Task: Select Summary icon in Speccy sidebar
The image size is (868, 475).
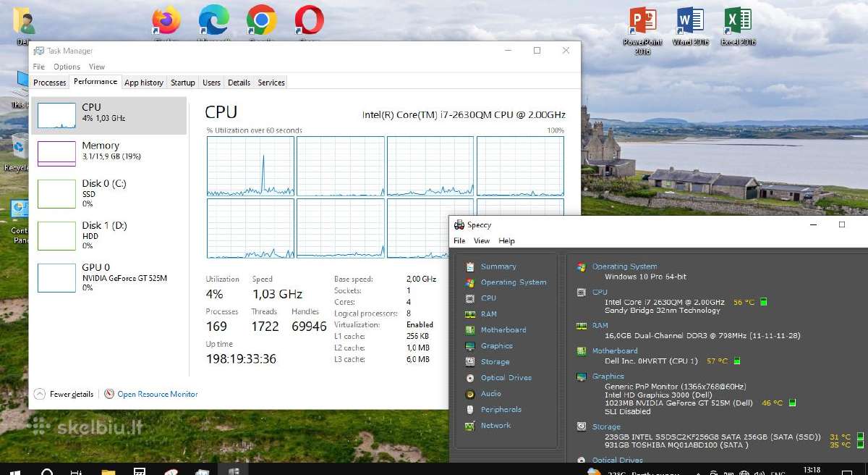Action: (470, 266)
